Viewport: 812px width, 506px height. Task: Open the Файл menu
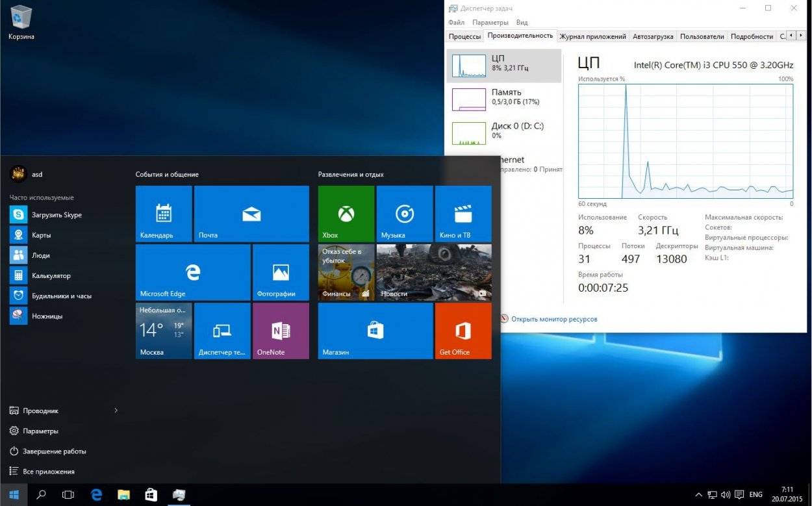click(456, 23)
